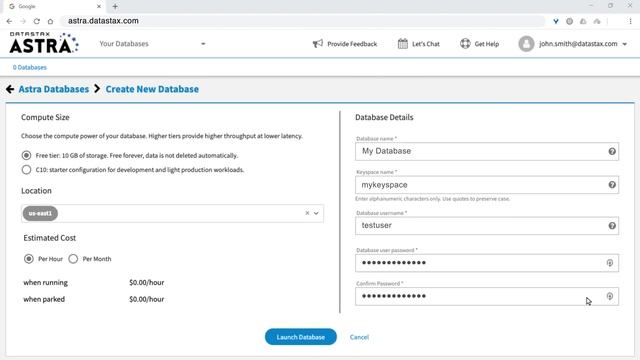Click help icon for Keyspace name
The width and height of the screenshot is (640, 360).
point(612,185)
